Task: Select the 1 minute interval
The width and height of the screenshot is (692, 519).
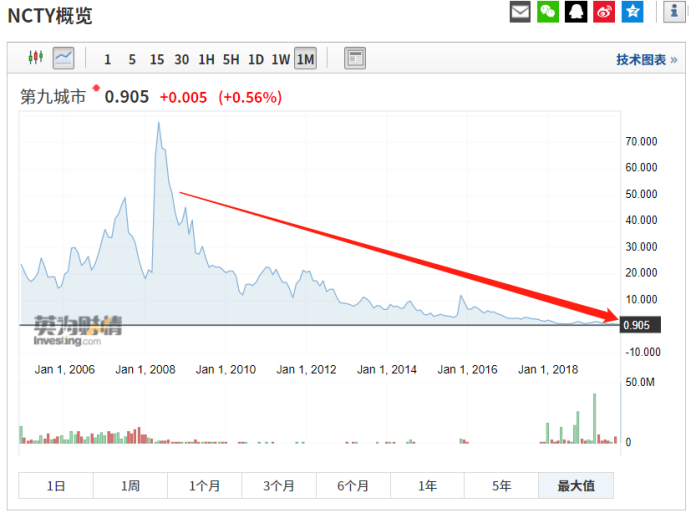Action: 107,59
